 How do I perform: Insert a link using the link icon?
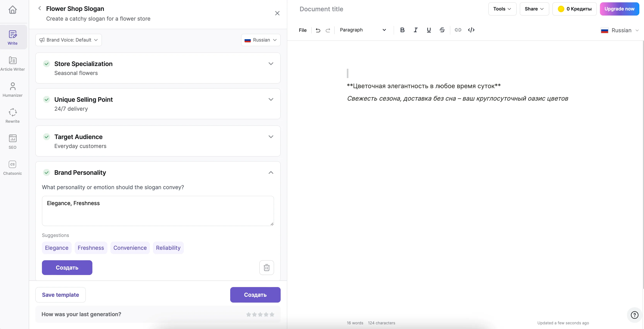pyautogui.click(x=457, y=30)
